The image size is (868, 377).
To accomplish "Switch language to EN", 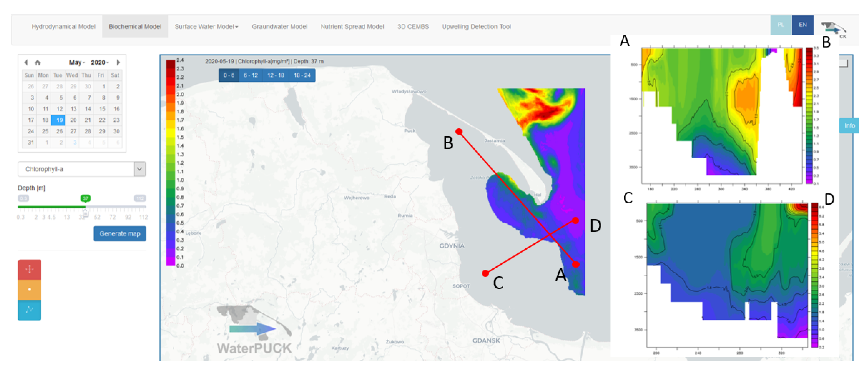I will (803, 25).
